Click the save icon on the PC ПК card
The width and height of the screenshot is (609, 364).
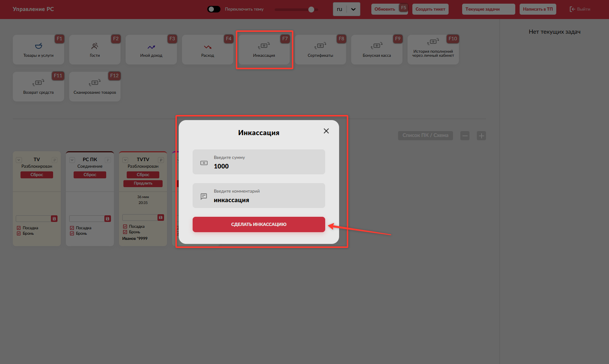click(x=108, y=219)
